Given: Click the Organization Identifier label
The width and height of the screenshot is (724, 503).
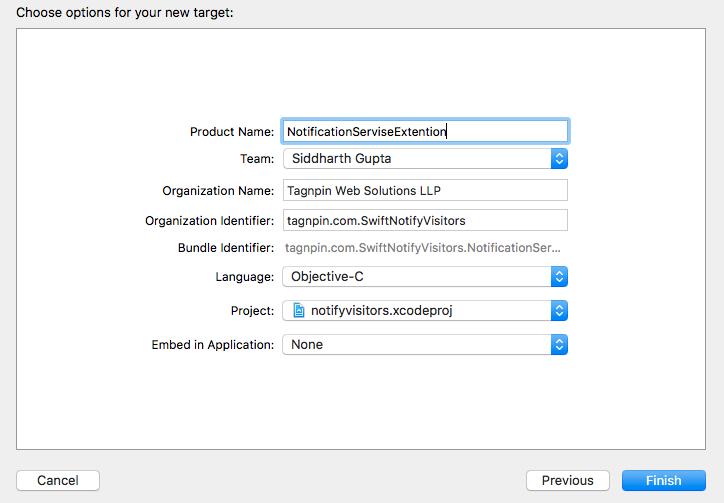Looking at the screenshot, I should [x=209, y=221].
